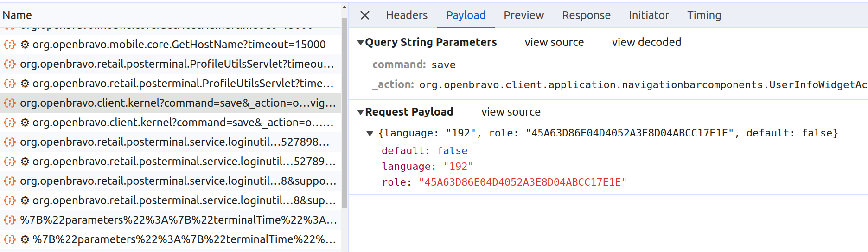The height and width of the screenshot is (252, 868).
Task: Open the Headers tab
Action: (406, 15)
